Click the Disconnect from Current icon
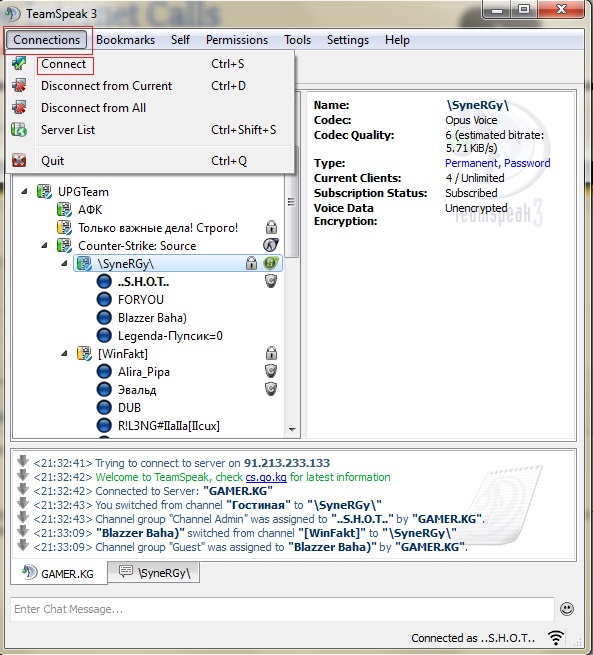This screenshot has width=593, height=655. coord(19,86)
